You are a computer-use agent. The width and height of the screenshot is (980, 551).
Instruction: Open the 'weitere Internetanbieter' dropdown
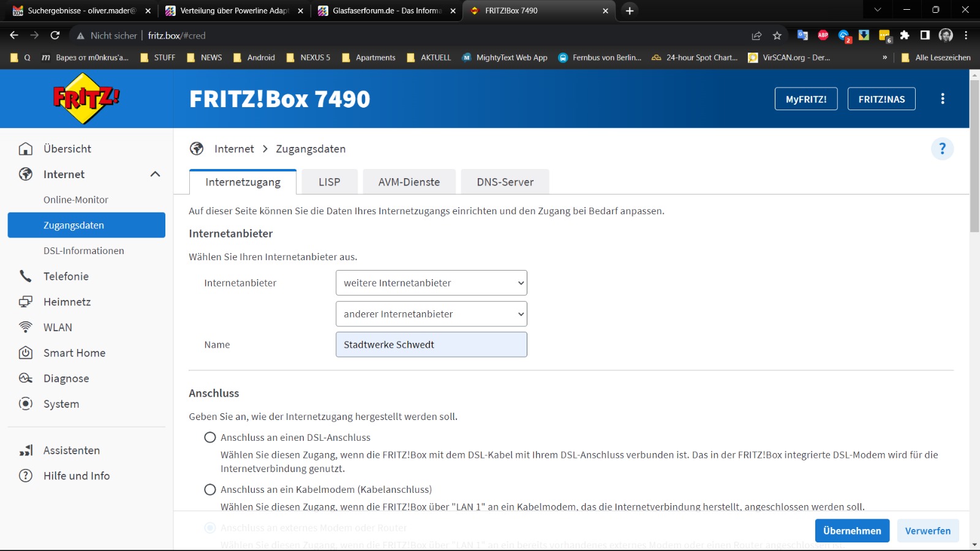[x=431, y=283]
